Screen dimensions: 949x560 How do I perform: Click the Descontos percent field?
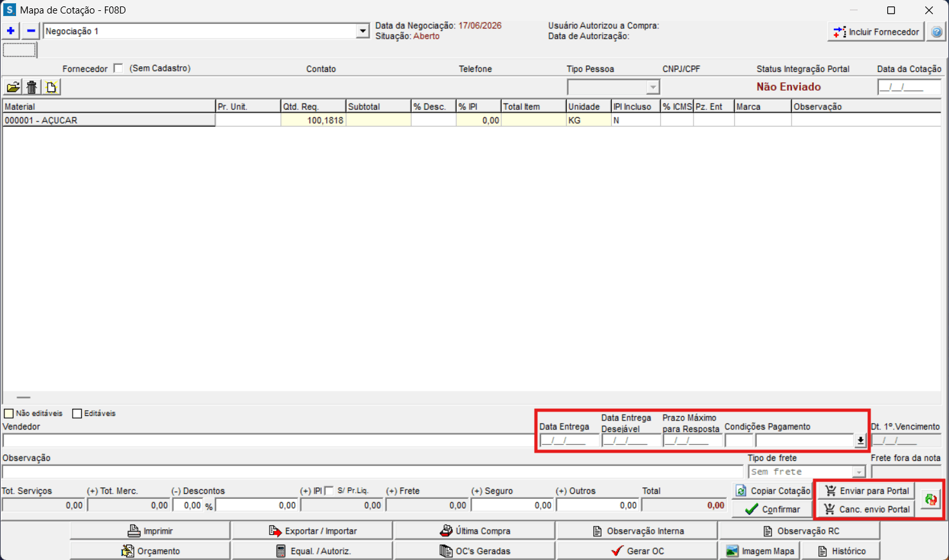pyautogui.click(x=188, y=505)
